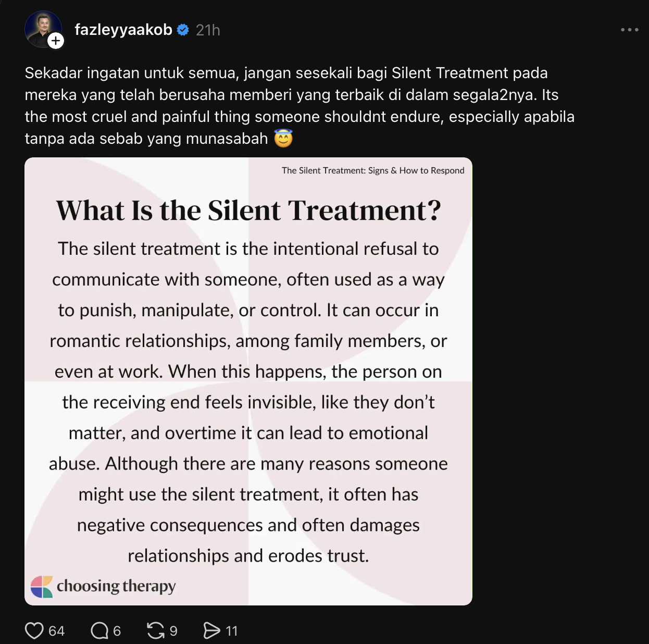Reply using the comment bubble icon
The width and height of the screenshot is (649, 644).
[99, 630]
